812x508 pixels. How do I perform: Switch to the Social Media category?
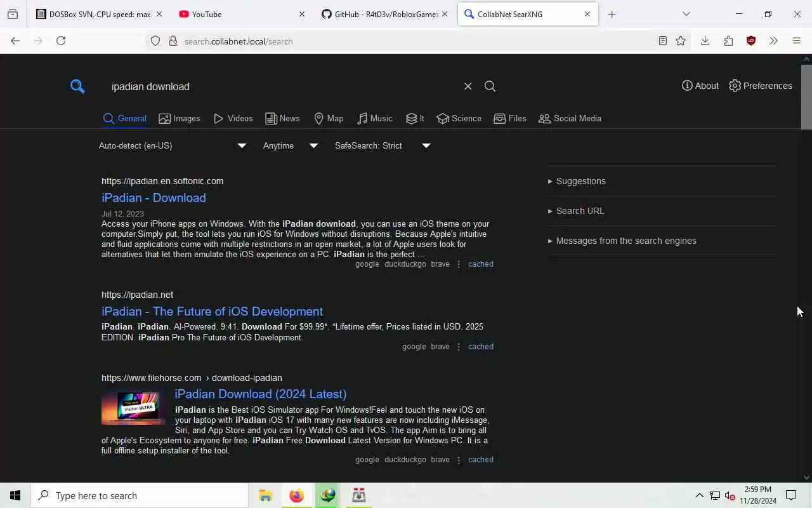click(x=570, y=118)
